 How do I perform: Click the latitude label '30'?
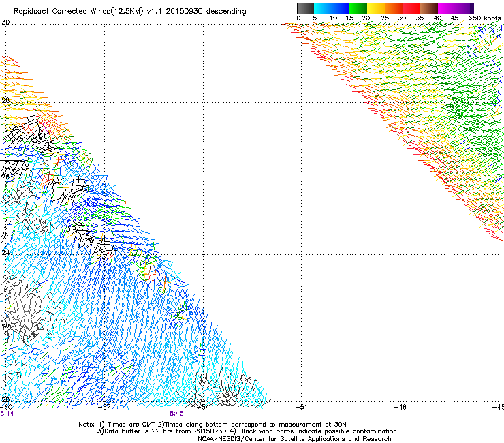[x=5, y=22]
